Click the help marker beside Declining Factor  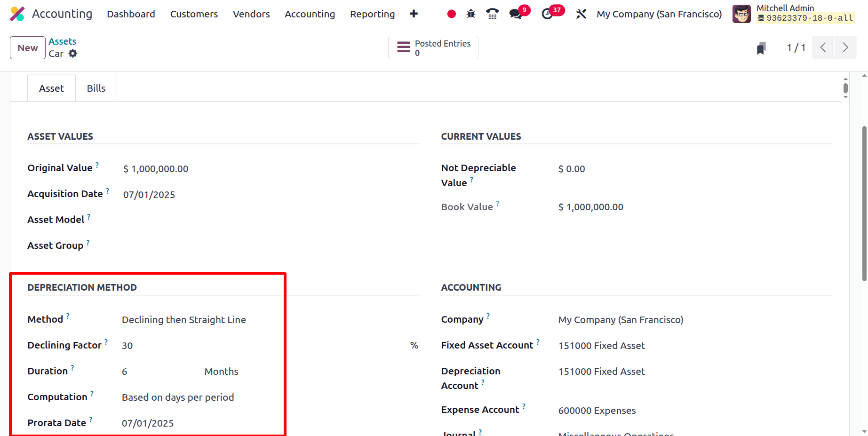tap(107, 341)
